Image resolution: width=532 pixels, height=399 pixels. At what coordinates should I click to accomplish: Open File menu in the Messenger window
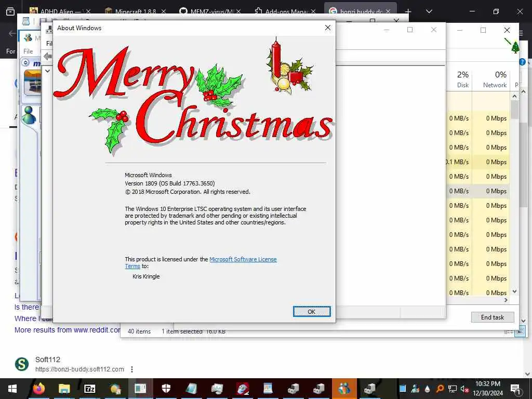point(28,51)
